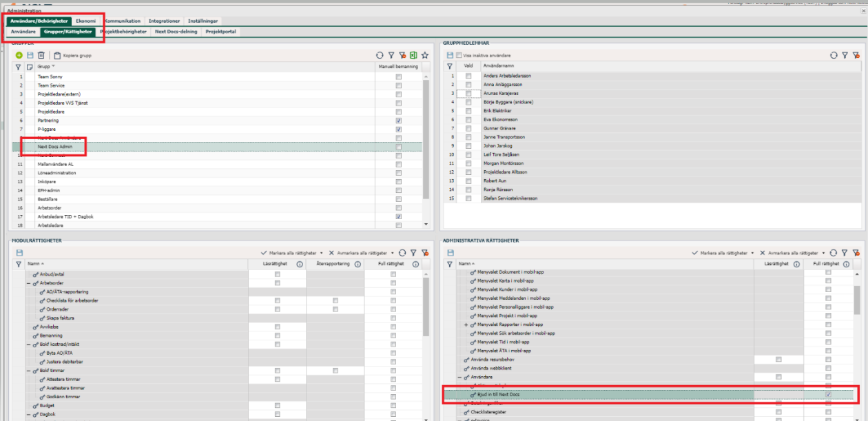Expand Menyvalet Rapporter i mobil-app node
The image size is (868, 421).
tap(466, 325)
